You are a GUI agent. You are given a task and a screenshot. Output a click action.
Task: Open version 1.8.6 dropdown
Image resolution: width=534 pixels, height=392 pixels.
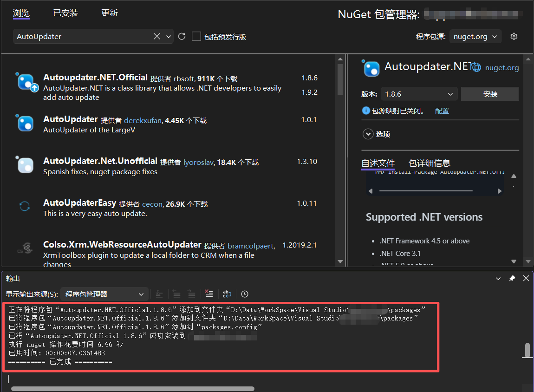[x=419, y=94]
